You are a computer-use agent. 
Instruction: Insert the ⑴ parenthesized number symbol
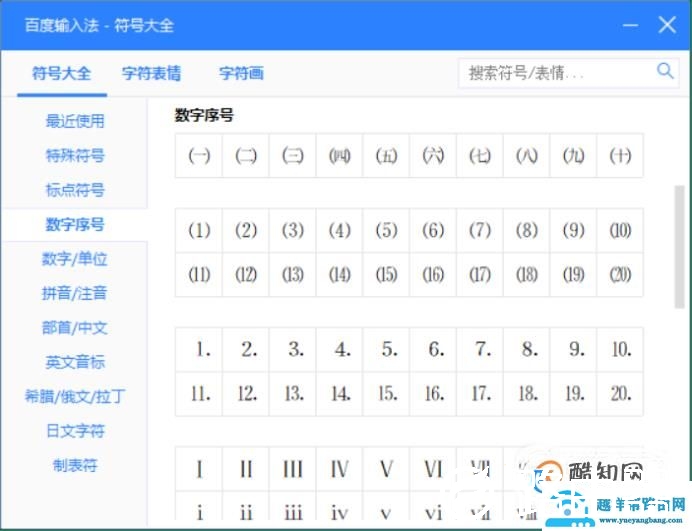tap(199, 230)
